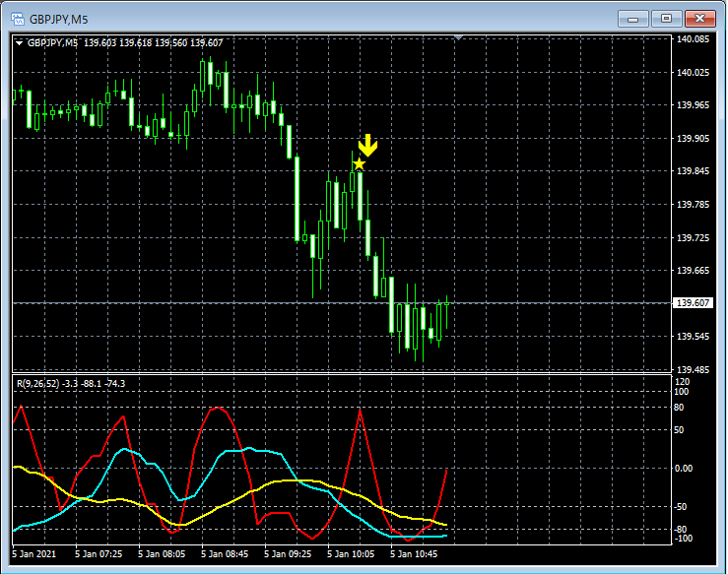Click the chart window icon beside GBPJPY,M5 title
Screen dimensions: 728x574
pyautogui.click(x=17, y=19)
